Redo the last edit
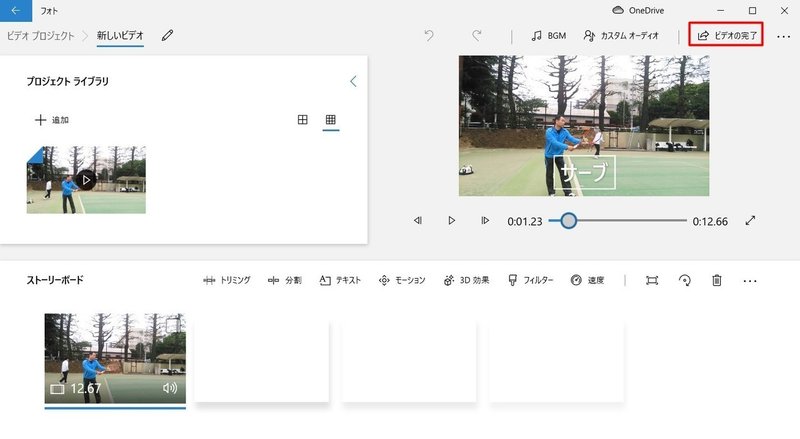 (x=477, y=36)
